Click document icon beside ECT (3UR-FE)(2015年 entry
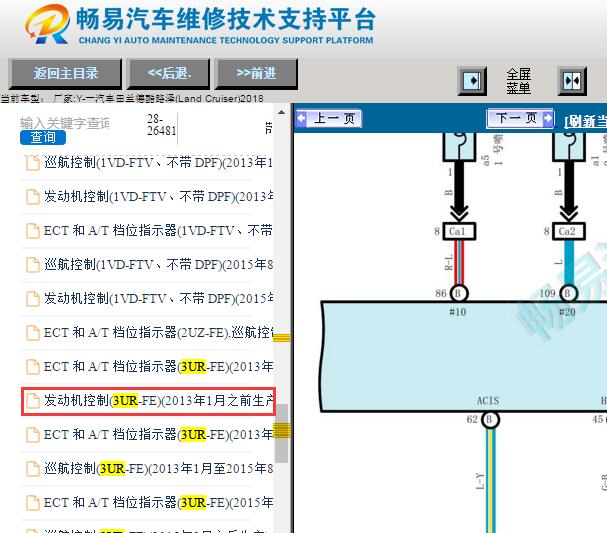This screenshot has width=607, height=533. (x=33, y=503)
